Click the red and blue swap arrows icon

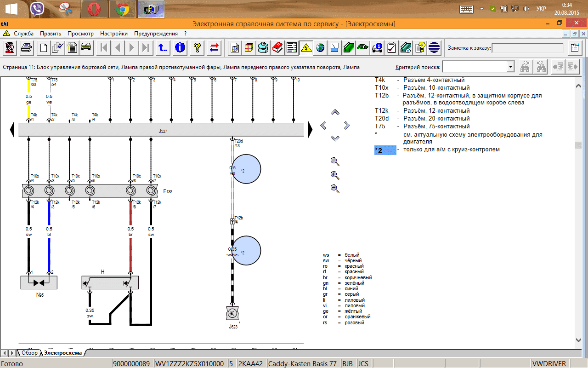(214, 47)
